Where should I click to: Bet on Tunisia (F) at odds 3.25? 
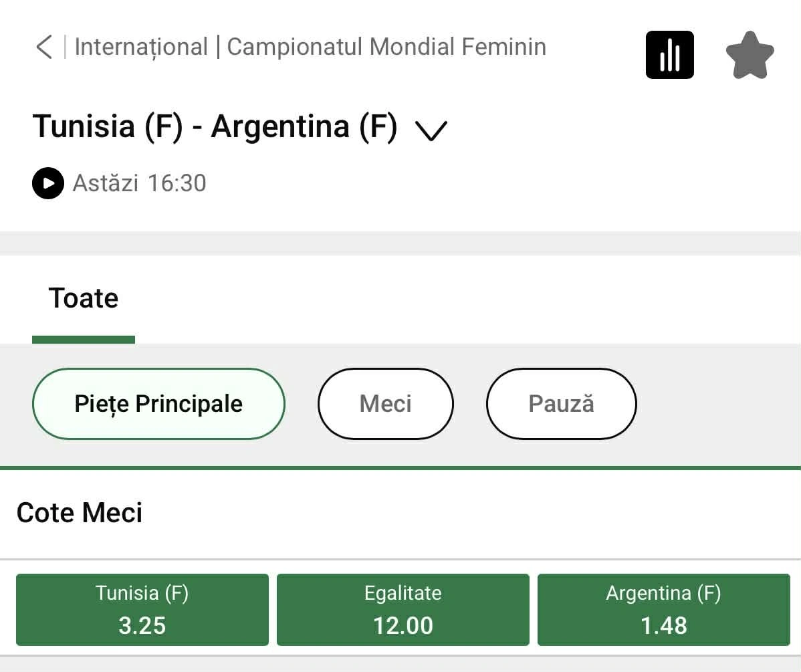coord(142,609)
